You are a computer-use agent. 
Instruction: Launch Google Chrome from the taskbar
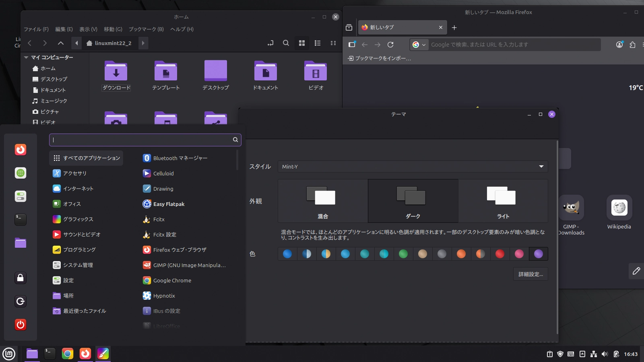pyautogui.click(x=67, y=354)
